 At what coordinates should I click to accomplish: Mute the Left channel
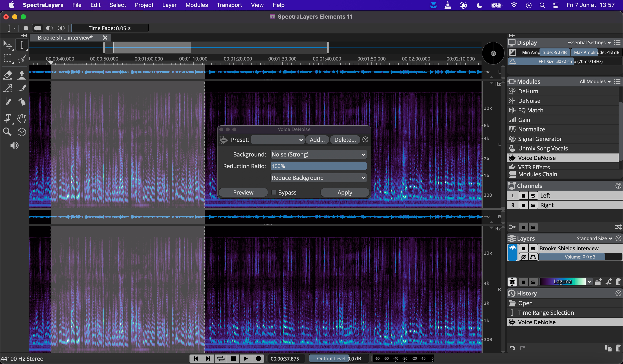coord(523,196)
